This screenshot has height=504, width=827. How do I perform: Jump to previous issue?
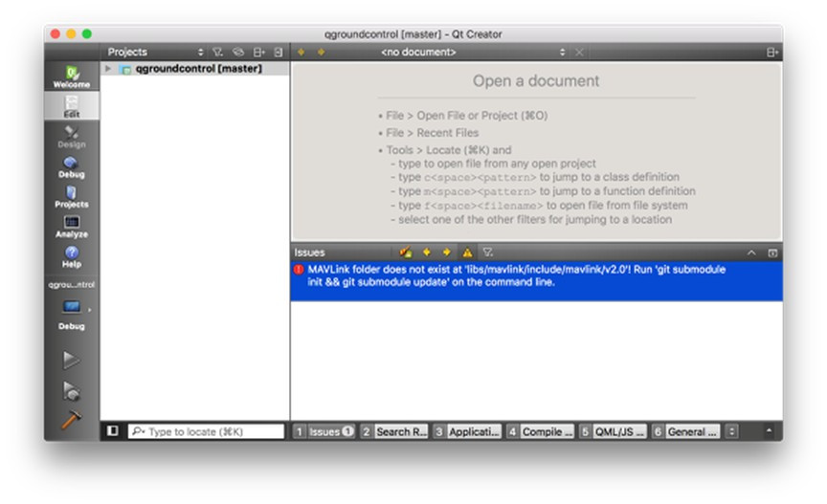427,252
